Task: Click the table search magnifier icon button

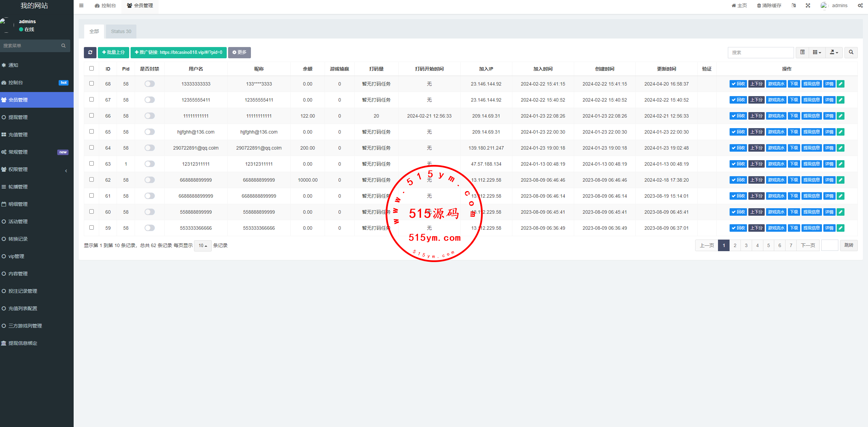Action: 851,52
